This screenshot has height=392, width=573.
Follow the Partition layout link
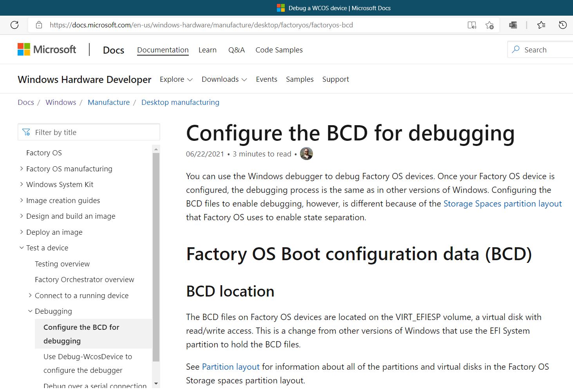point(230,367)
